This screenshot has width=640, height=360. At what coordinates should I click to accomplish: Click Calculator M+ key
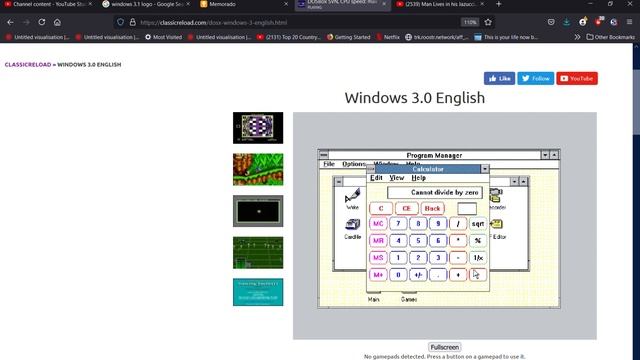[x=378, y=275]
